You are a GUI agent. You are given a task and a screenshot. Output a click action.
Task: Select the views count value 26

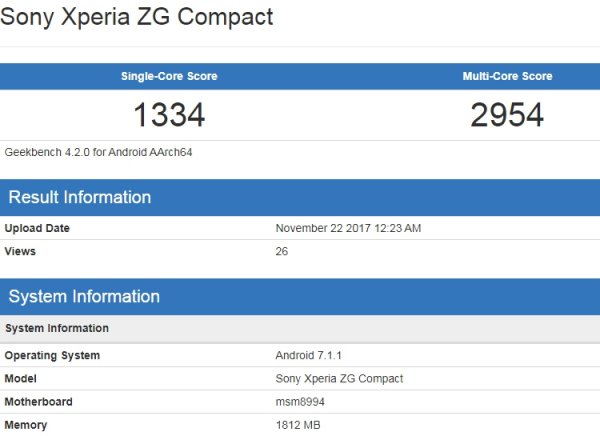(x=282, y=252)
